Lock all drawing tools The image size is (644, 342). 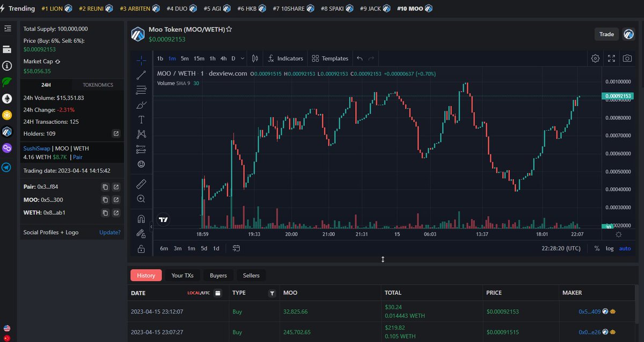pyautogui.click(x=141, y=248)
